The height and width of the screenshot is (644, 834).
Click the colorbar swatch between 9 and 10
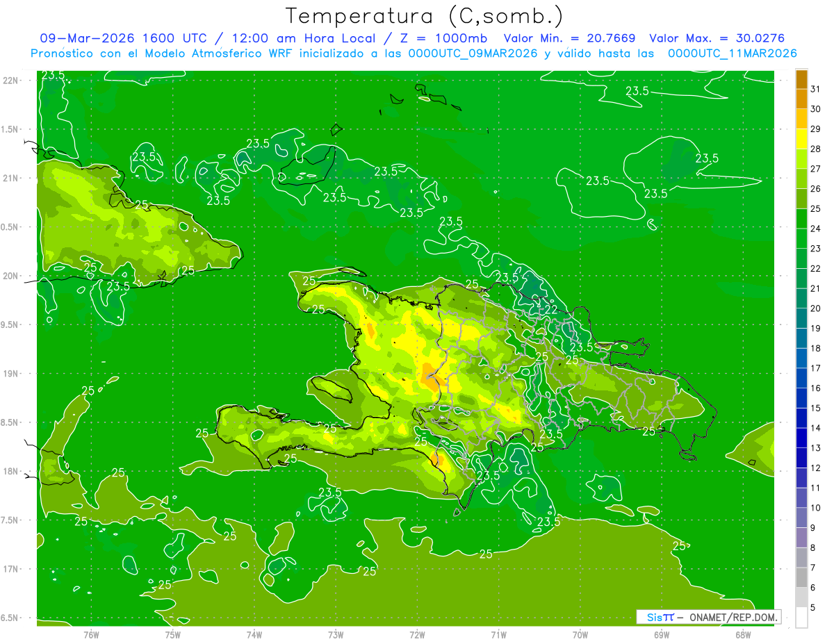coord(801,518)
